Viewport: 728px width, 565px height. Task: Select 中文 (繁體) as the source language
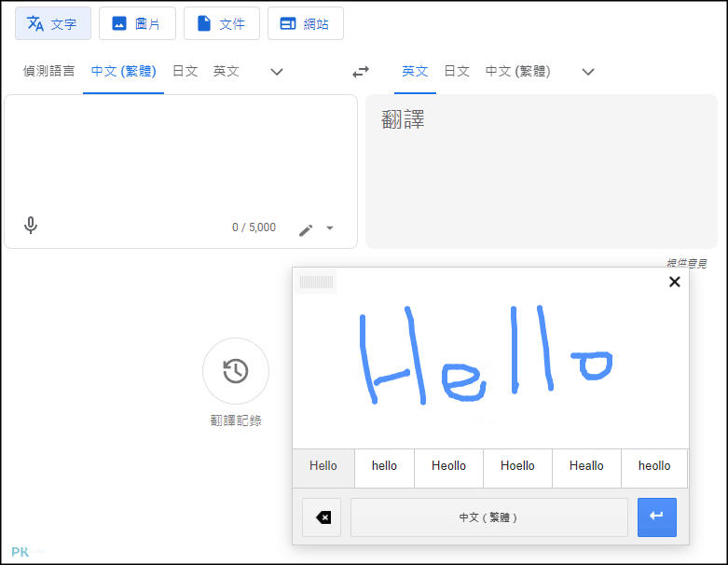click(x=123, y=71)
